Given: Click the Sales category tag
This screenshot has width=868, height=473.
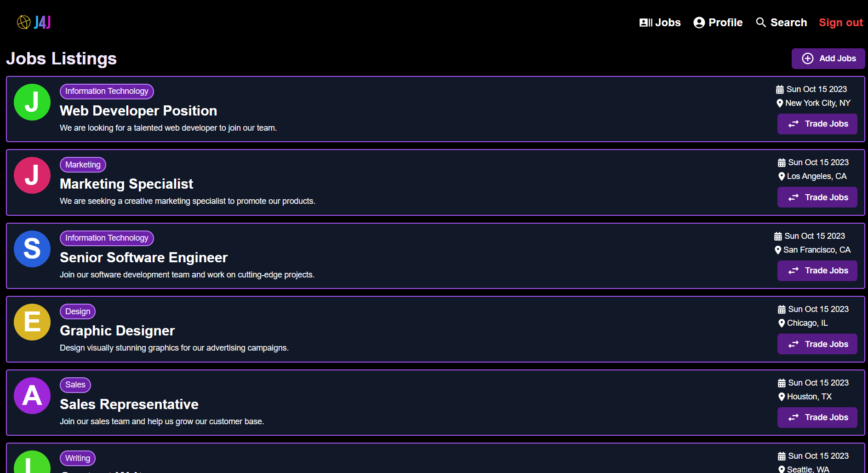Looking at the screenshot, I should pos(75,385).
